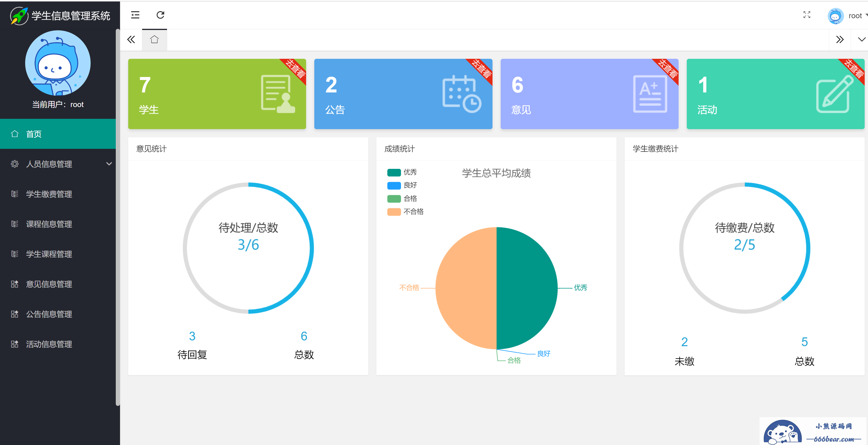
Task: Toggle 不合格 legend in grade chart
Action: [x=405, y=212]
